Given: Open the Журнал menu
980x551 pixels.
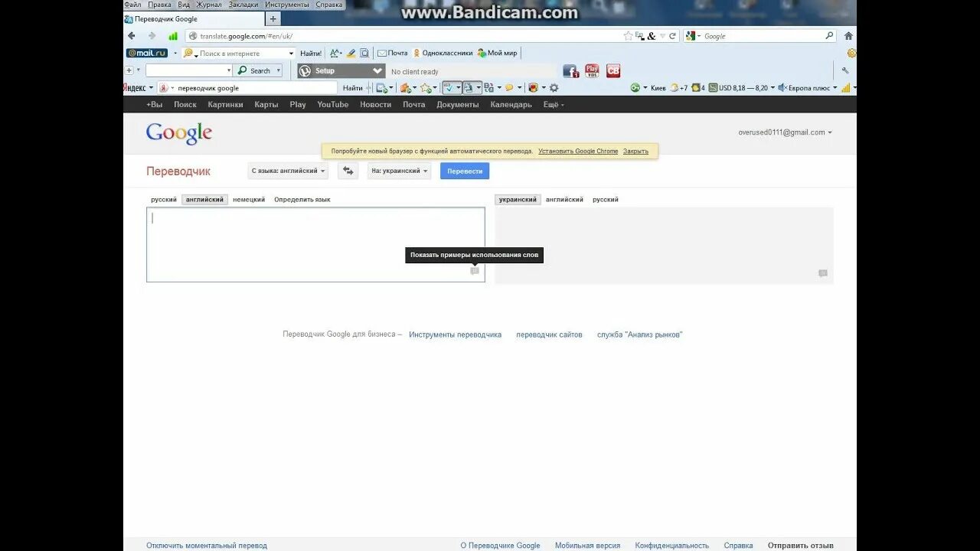Looking at the screenshot, I should (209, 5).
